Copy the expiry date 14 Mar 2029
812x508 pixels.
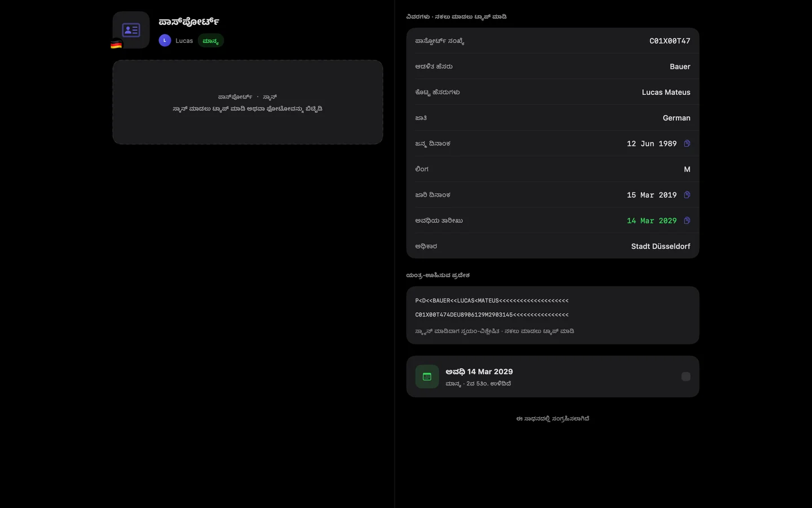pyautogui.click(x=687, y=221)
